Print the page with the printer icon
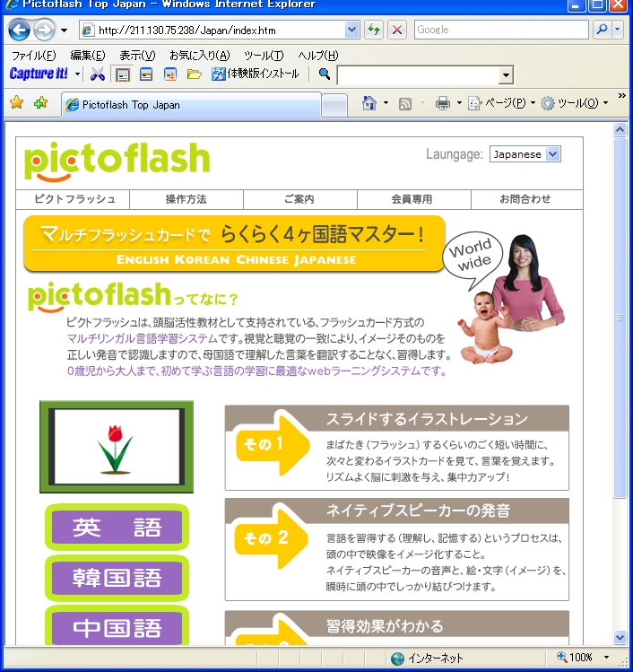633x672 pixels. (443, 103)
